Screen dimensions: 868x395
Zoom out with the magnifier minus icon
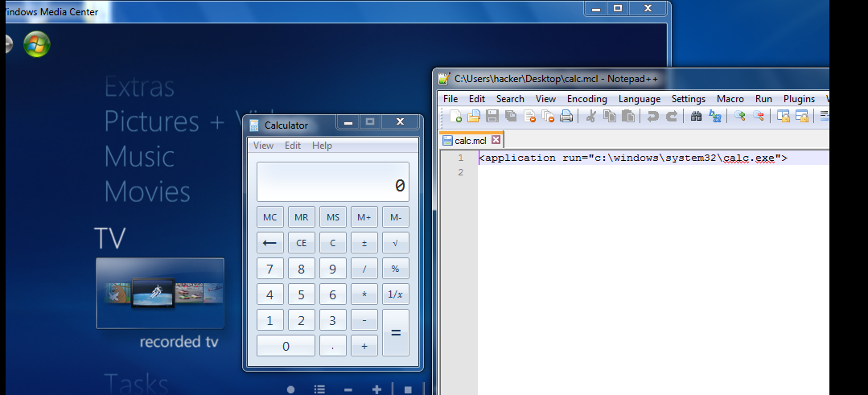(x=759, y=116)
